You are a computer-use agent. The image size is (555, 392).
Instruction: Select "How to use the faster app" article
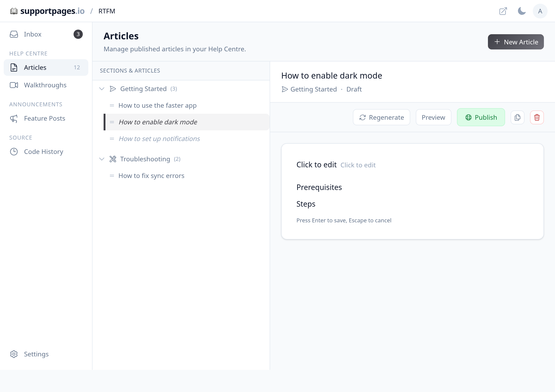click(187, 106)
